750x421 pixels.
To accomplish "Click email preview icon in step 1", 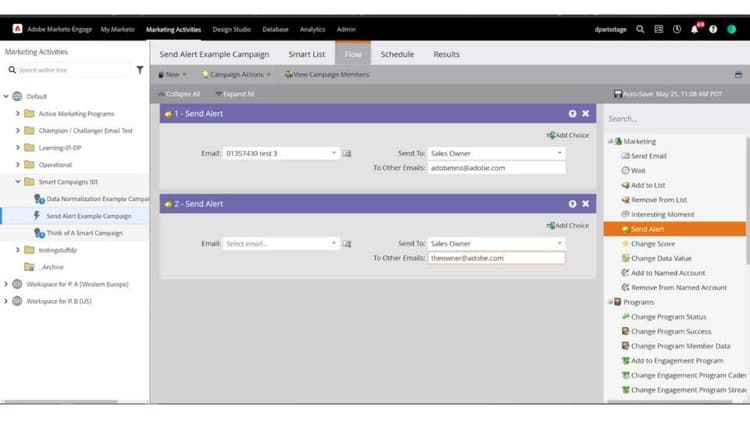I will pos(347,154).
